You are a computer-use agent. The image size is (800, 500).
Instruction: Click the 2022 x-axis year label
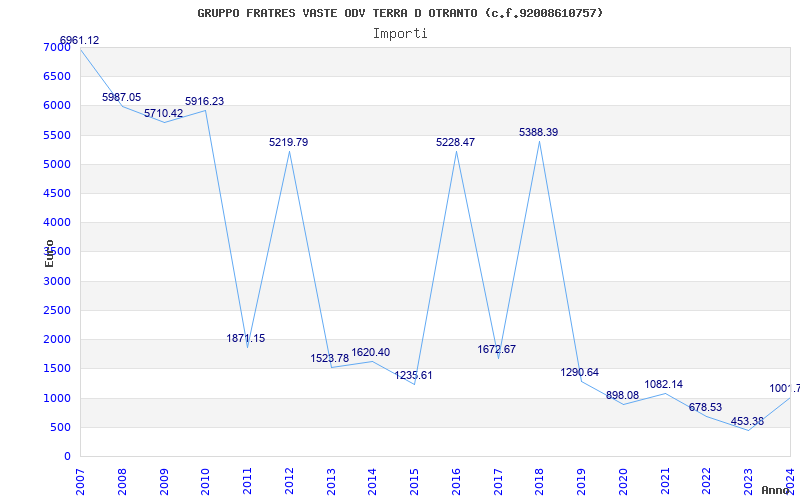(x=707, y=482)
